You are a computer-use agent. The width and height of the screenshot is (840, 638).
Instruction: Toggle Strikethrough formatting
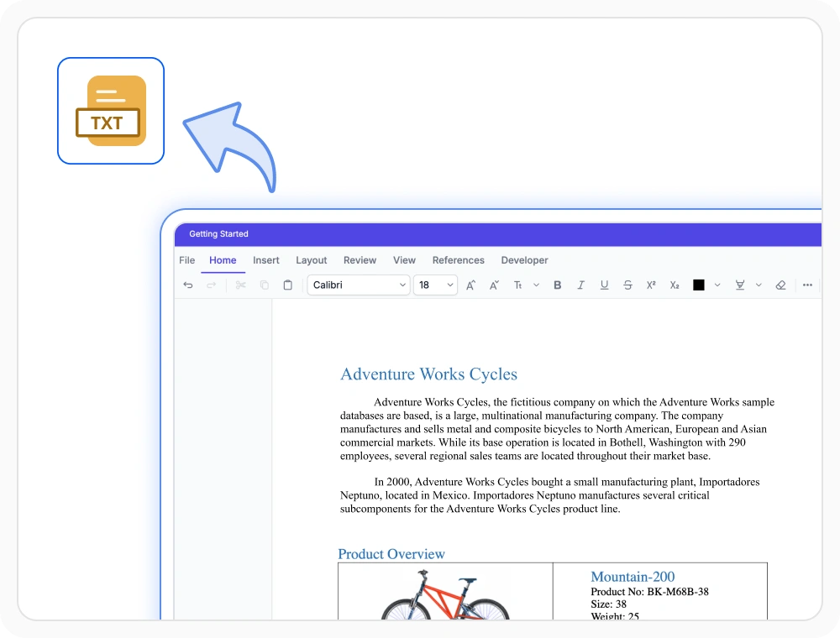627,285
